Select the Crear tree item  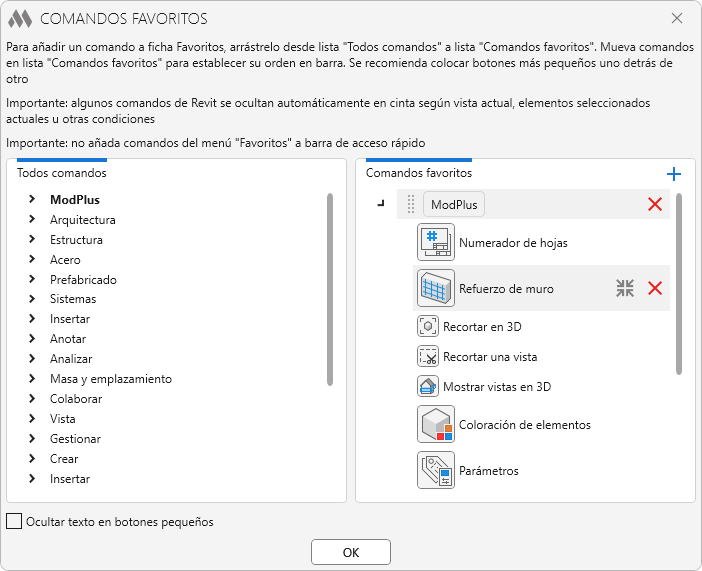[x=64, y=459]
